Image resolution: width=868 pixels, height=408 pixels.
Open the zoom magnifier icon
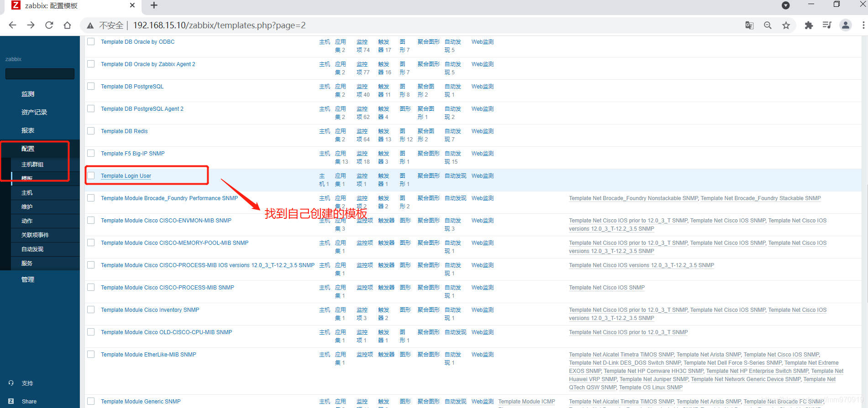[x=768, y=25]
